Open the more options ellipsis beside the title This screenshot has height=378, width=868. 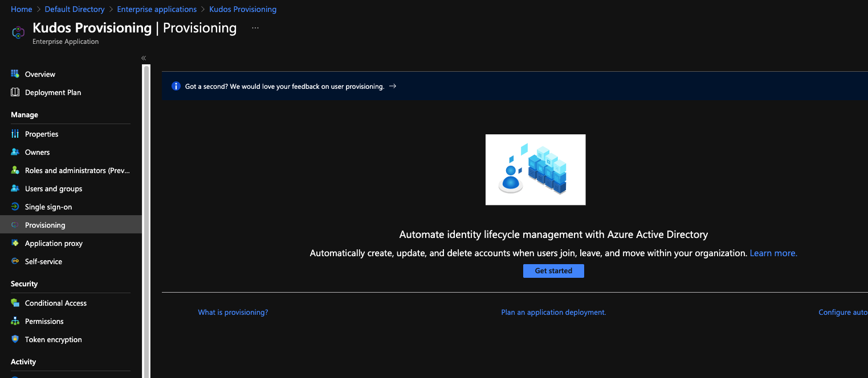click(255, 28)
